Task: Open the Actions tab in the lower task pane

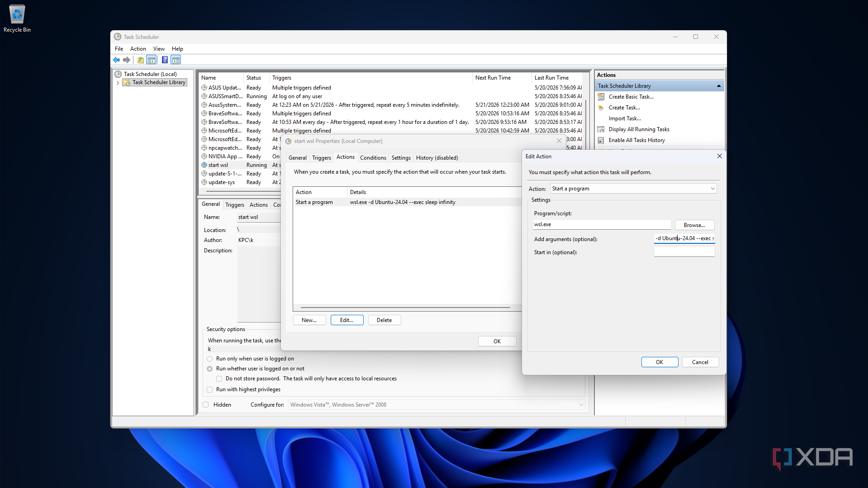Action: (x=259, y=205)
